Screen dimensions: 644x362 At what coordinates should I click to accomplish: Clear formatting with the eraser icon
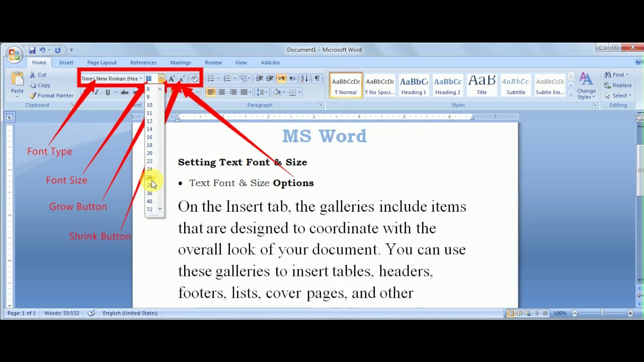194,78
